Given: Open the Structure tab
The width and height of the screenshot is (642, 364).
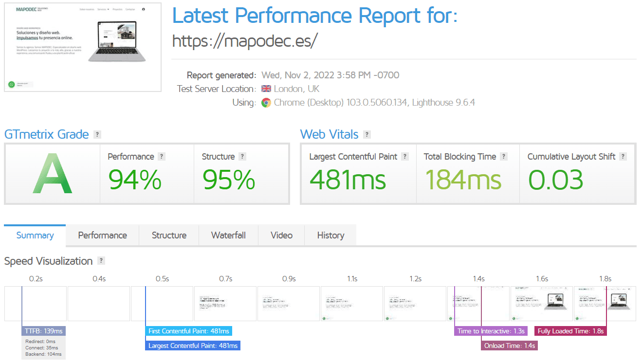Looking at the screenshot, I should pos(169,236).
